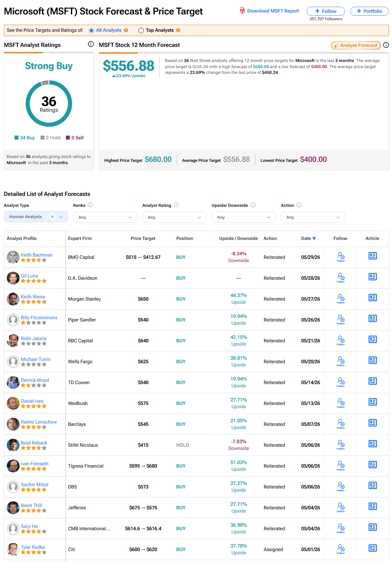Follow analyst Rishi Jaluria

[341, 340]
